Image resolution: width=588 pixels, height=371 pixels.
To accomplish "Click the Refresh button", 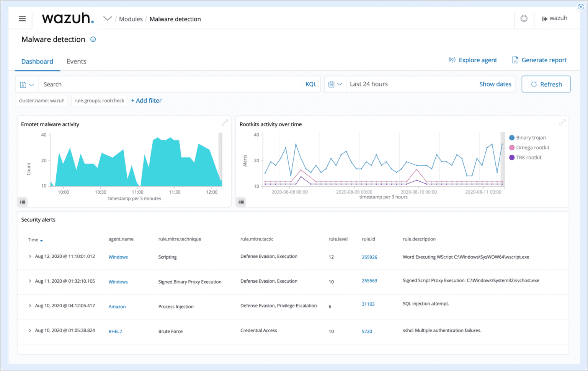I will point(546,84).
